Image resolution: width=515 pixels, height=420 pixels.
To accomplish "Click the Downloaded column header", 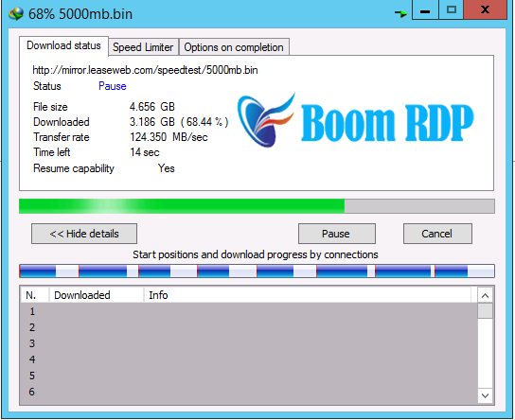I will (x=97, y=295).
